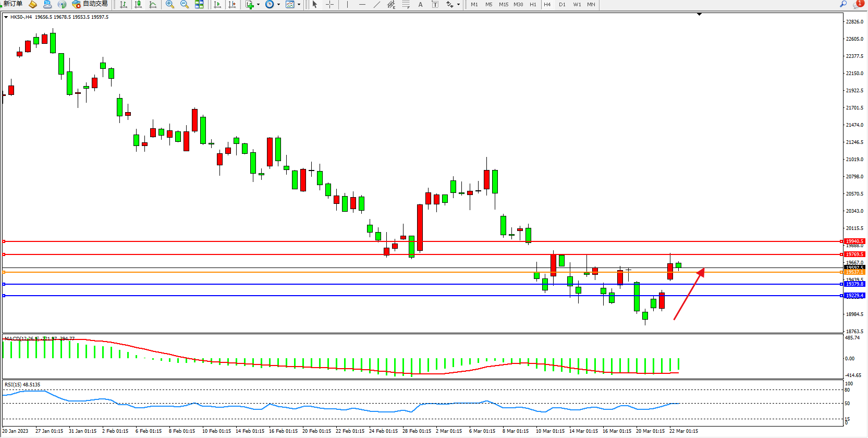The image size is (868, 438).
Task: Switch to the M15 timeframe
Action: tap(503, 4)
